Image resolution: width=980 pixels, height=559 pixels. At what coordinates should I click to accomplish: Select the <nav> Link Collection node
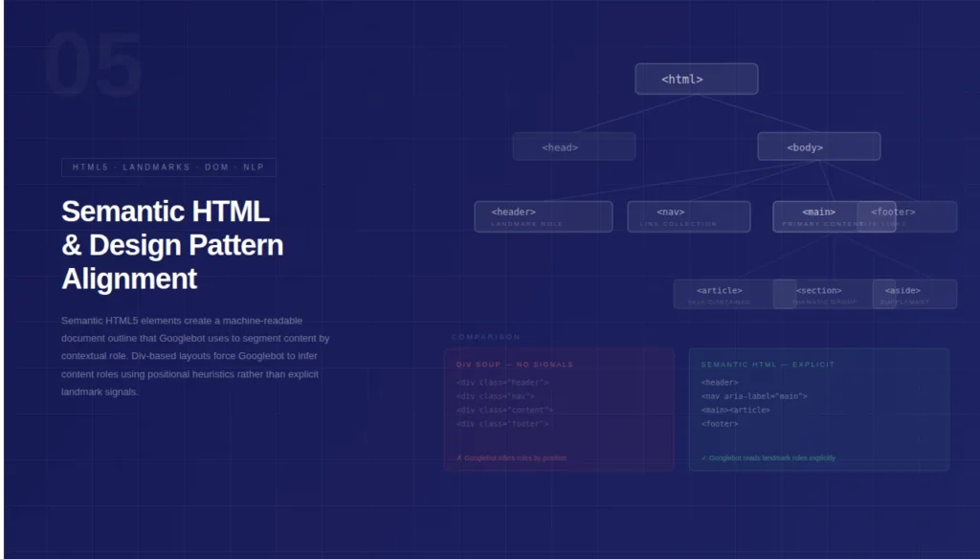pyautogui.click(x=688, y=215)
